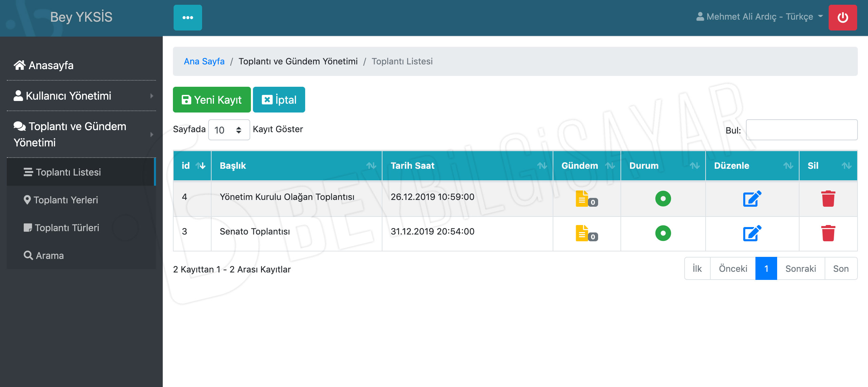This screenshot has height=387, width=868.
Task: Open Mehmet Ali Ardıç user language dropdown
Action: pyautogui.click(x=759, y=17)
